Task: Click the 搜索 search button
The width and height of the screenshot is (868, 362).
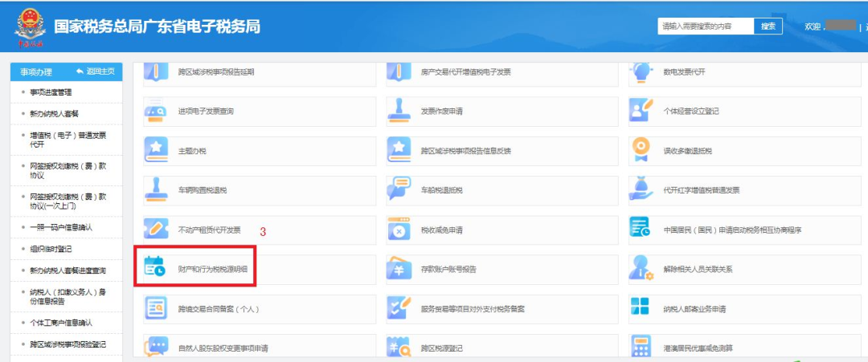Action: [768, 26]
